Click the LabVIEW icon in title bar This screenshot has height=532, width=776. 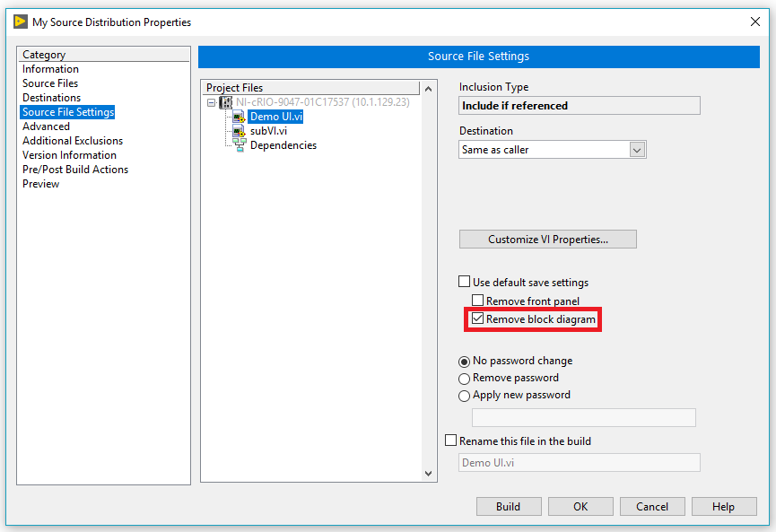(20, 22)
